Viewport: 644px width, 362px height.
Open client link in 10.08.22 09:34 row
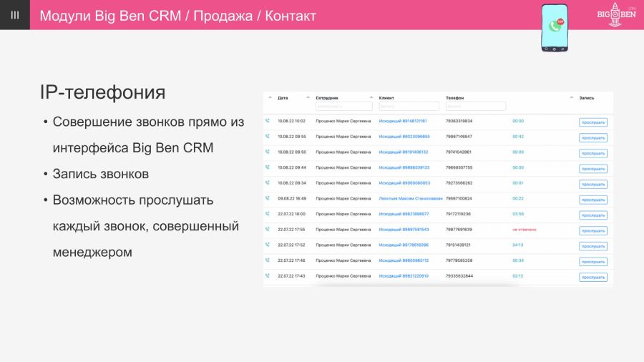pyautogui.click(x=404, y=183)
